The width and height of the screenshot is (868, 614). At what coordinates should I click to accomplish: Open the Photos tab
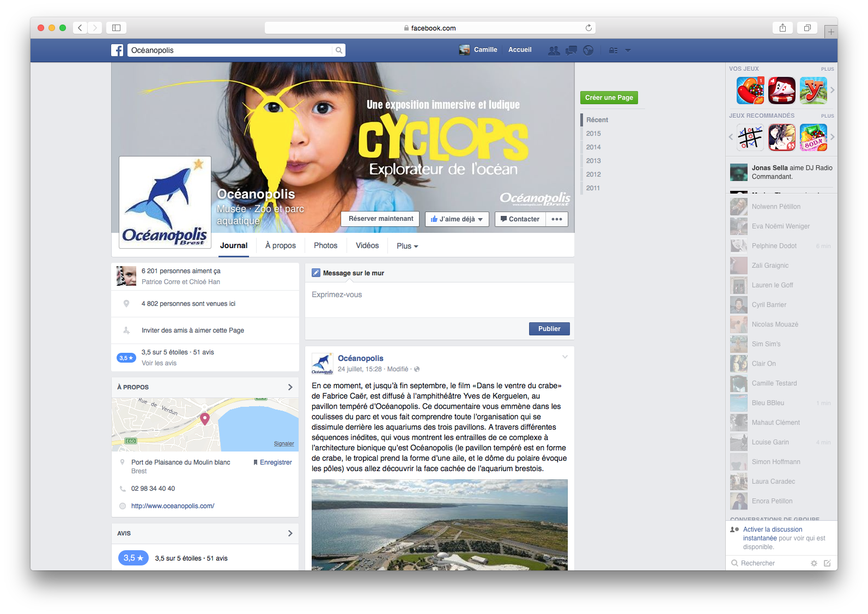tap(326, 246)
